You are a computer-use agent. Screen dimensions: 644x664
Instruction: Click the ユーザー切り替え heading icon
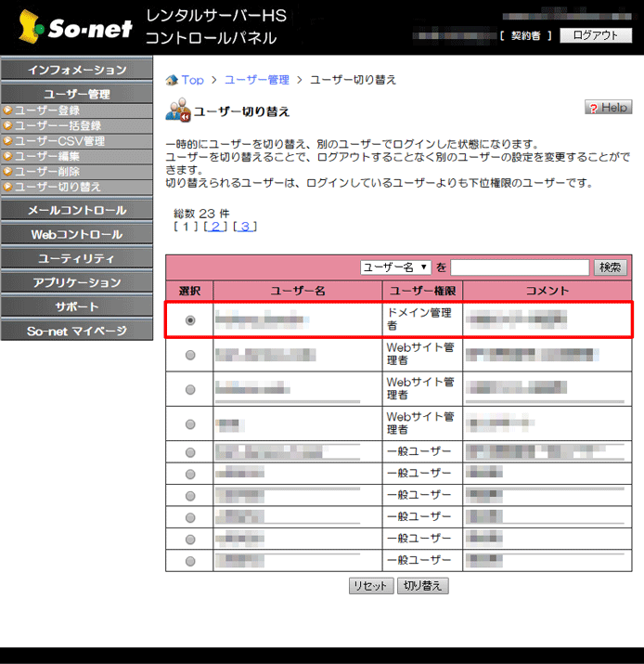pos(177,111)
